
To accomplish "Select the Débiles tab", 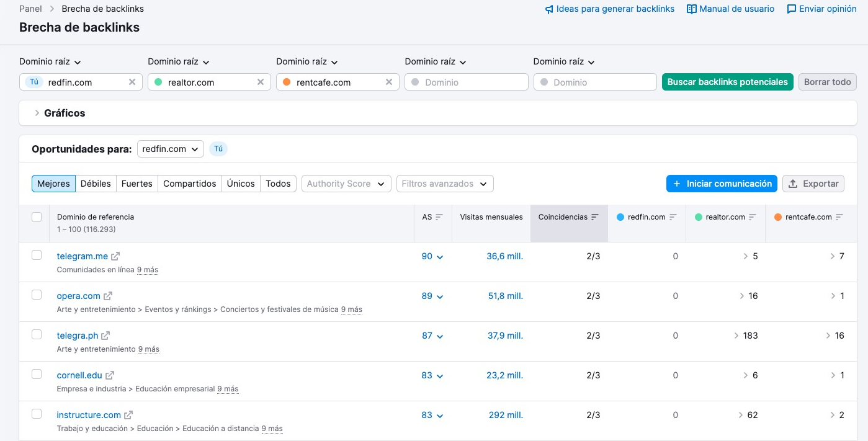I will click(96, 184).
